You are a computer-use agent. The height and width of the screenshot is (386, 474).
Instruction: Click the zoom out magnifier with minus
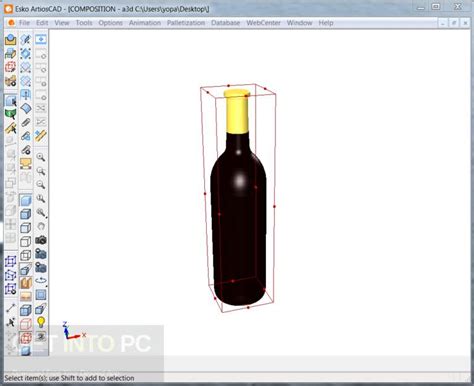coord(41,185)
